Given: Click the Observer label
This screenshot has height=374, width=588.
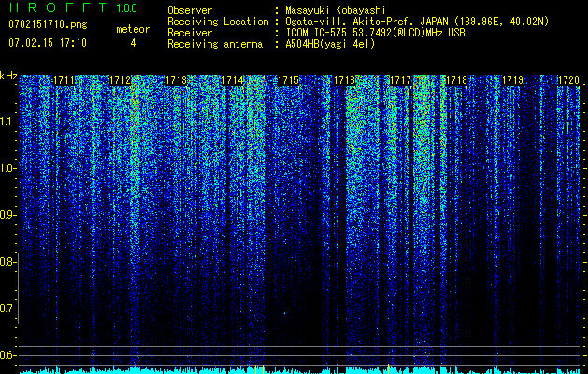Looking at the screenshot, I should (x=190, y=10).
